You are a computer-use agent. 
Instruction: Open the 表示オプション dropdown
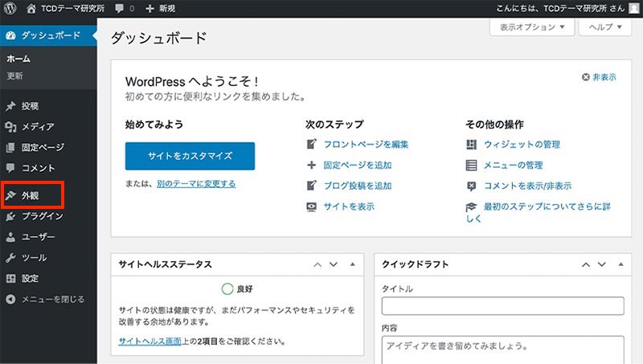[532, 27]
